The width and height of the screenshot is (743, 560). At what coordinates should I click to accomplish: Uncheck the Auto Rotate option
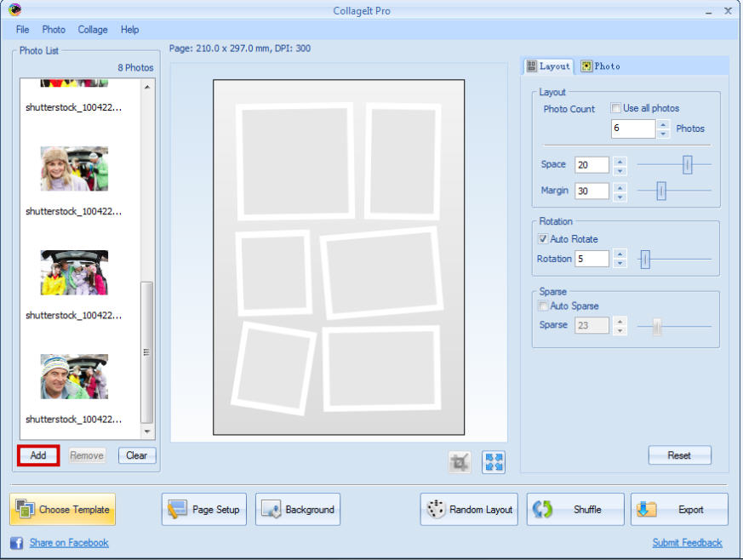tap(543, 240)
